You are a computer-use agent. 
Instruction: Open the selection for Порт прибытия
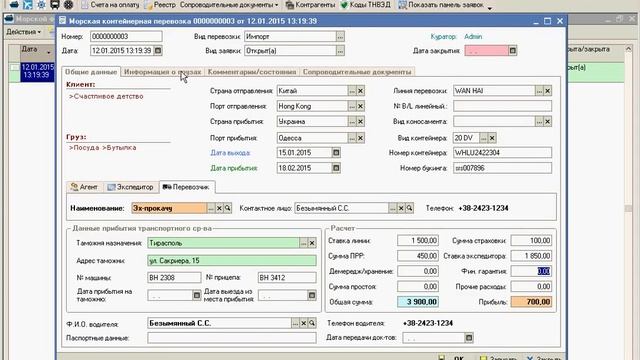(352, 138)
